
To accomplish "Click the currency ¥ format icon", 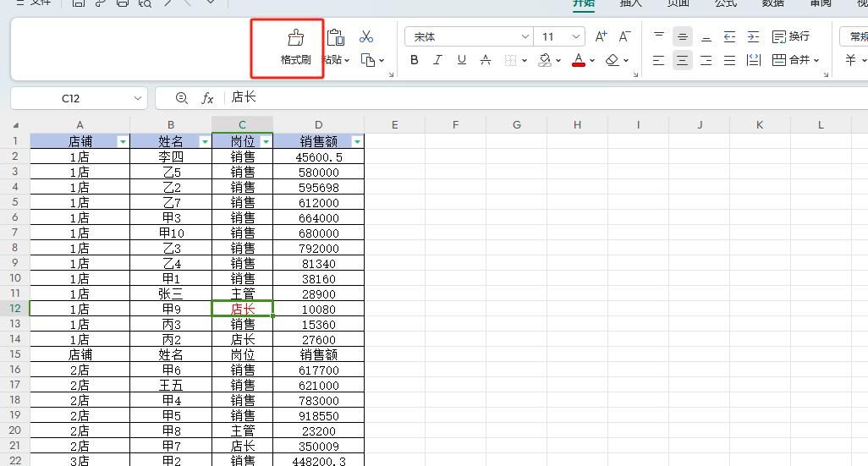I will [851, 60].
